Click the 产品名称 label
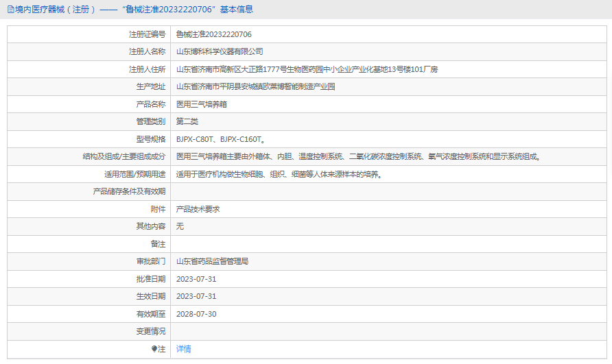This screenshot has height=364, width=612. coord(151,104)
